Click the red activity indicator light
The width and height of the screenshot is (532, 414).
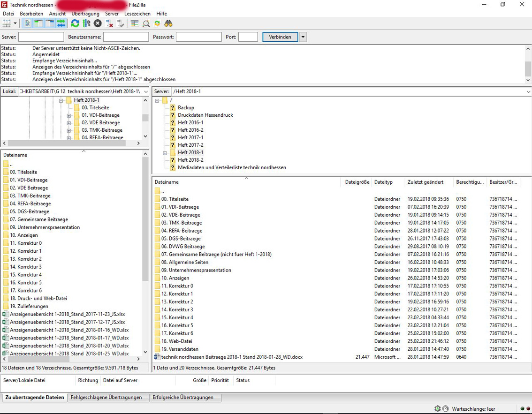[x=528, y=409]
